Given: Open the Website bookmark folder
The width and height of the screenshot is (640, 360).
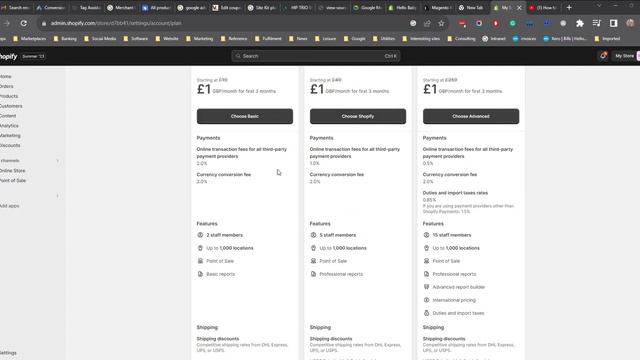Looking at the screenshot, I should [167, 38].
